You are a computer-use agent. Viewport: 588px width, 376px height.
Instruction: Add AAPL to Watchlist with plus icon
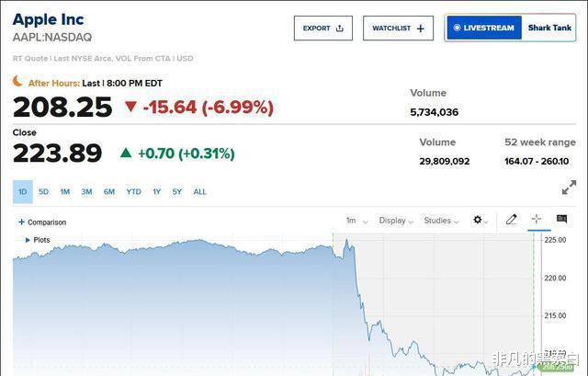421,28
